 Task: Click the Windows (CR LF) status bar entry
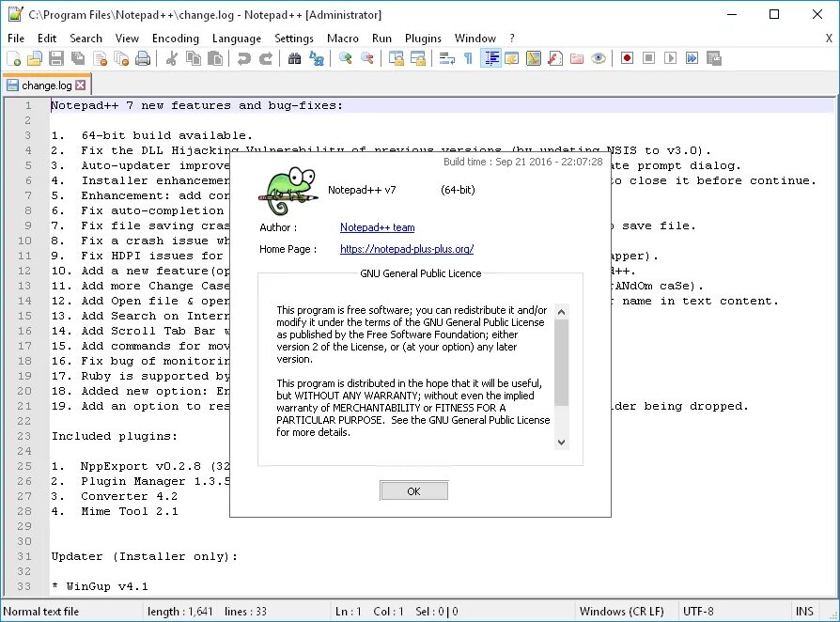(621, 612)
